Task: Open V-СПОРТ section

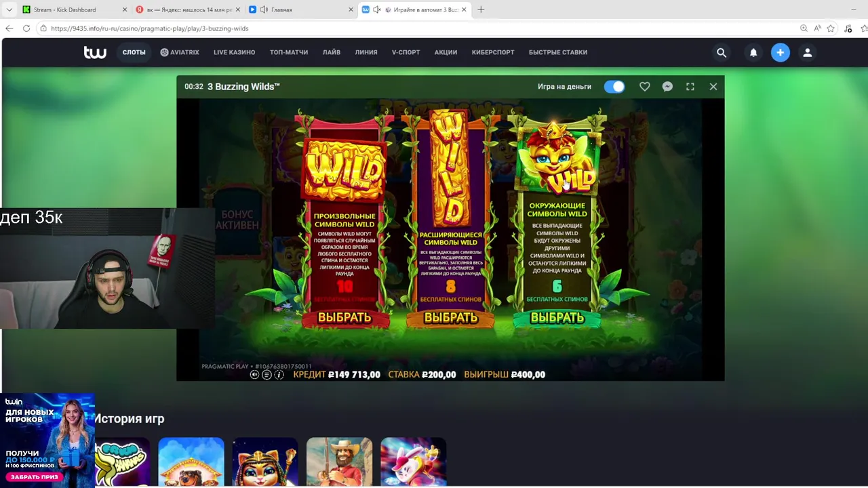Action: (406, 52)
